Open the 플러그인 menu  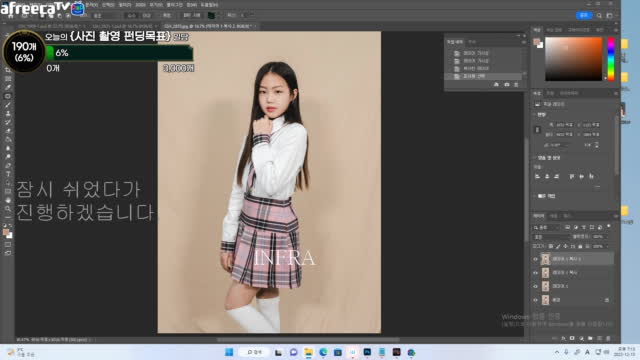pos(174,5)
